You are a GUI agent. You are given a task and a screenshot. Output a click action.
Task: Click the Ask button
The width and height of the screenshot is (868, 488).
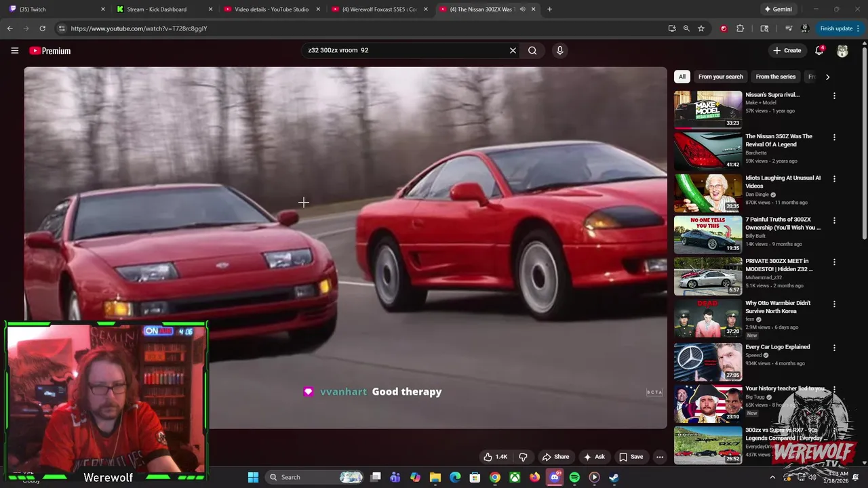[x=593, y=457]
